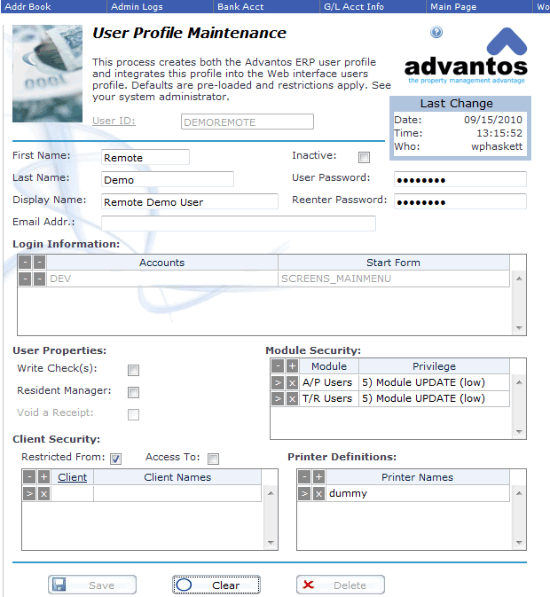Add a client with the plus button
This screenshot has height=597, width=550.
click(x=44, y=477)
